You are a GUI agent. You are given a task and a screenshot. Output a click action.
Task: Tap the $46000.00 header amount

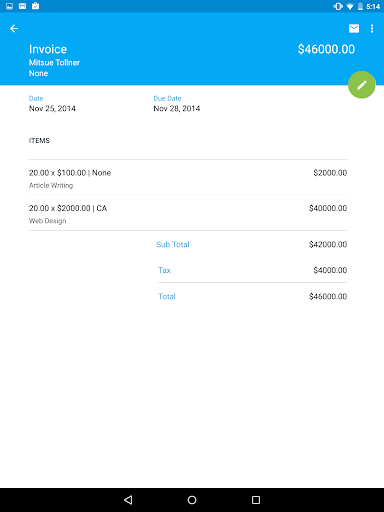pyautogui.click(x=326, y=49)
